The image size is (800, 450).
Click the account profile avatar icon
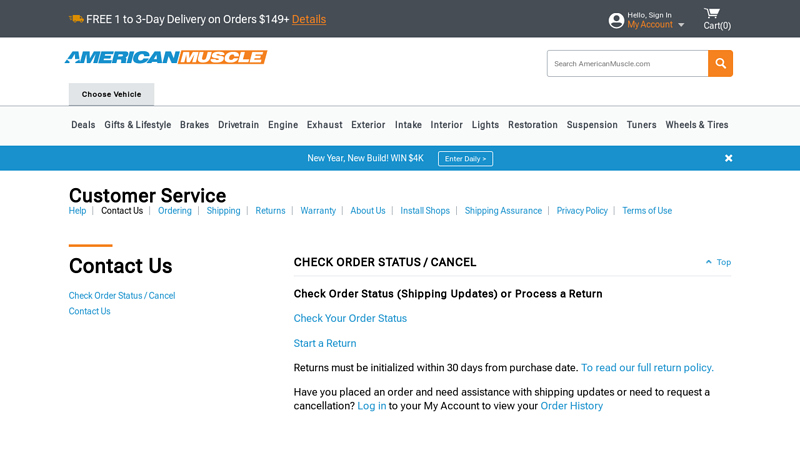(616, 20)
